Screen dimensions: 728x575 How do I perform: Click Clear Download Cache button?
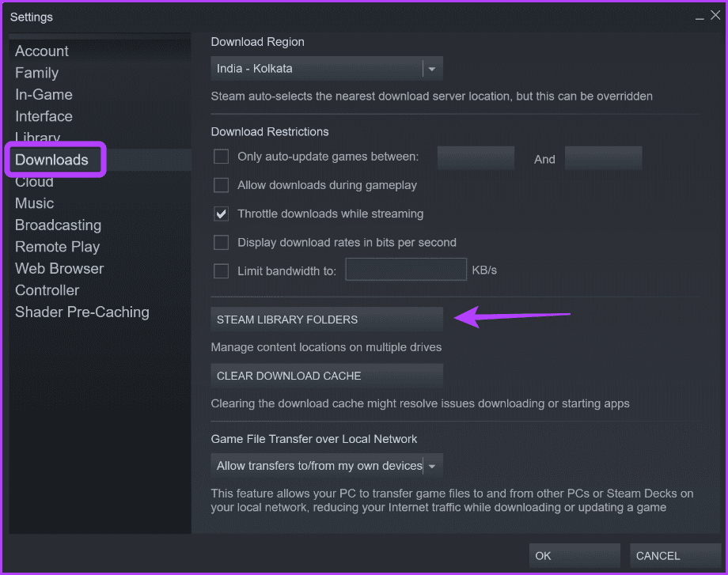(x=327, y=376)
